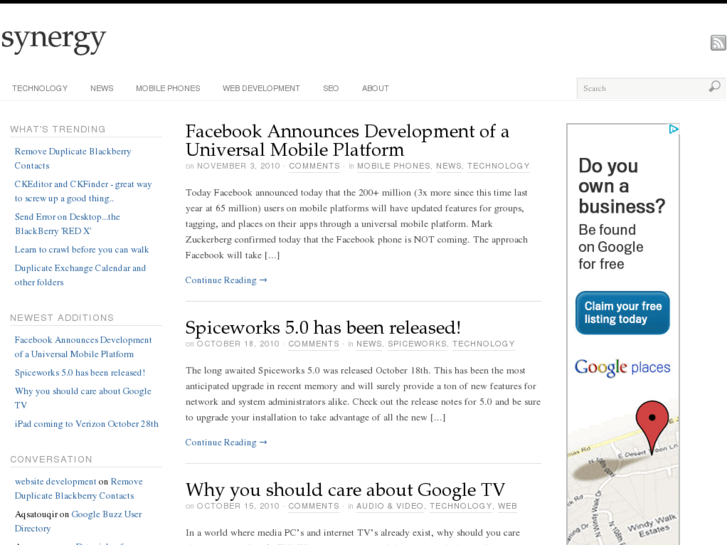727x545 pixels.
Task: Open the News menu item
Action: [x=102, y=88]
